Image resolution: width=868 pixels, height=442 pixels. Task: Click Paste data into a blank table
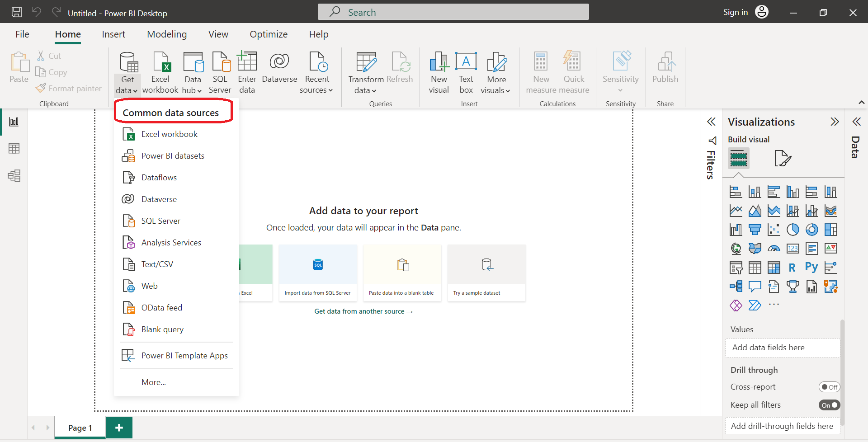402,273
